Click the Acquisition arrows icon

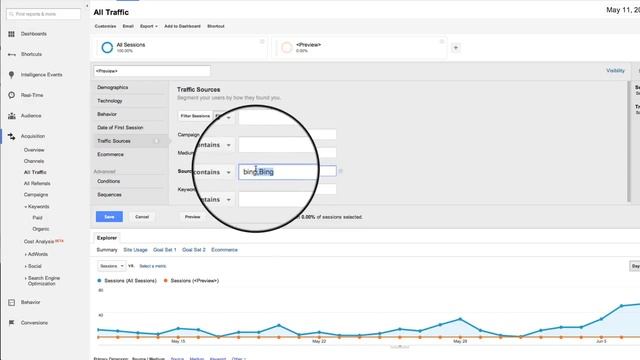click(x=11, y=136)
